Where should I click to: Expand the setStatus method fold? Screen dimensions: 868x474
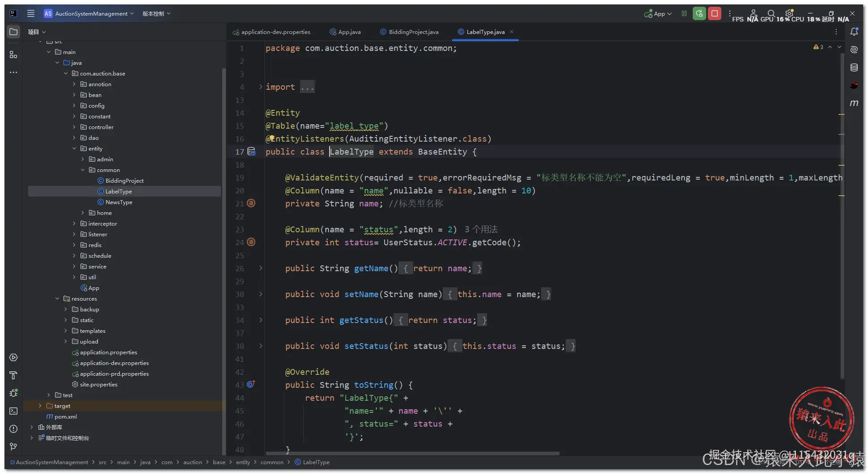point(261,346)
